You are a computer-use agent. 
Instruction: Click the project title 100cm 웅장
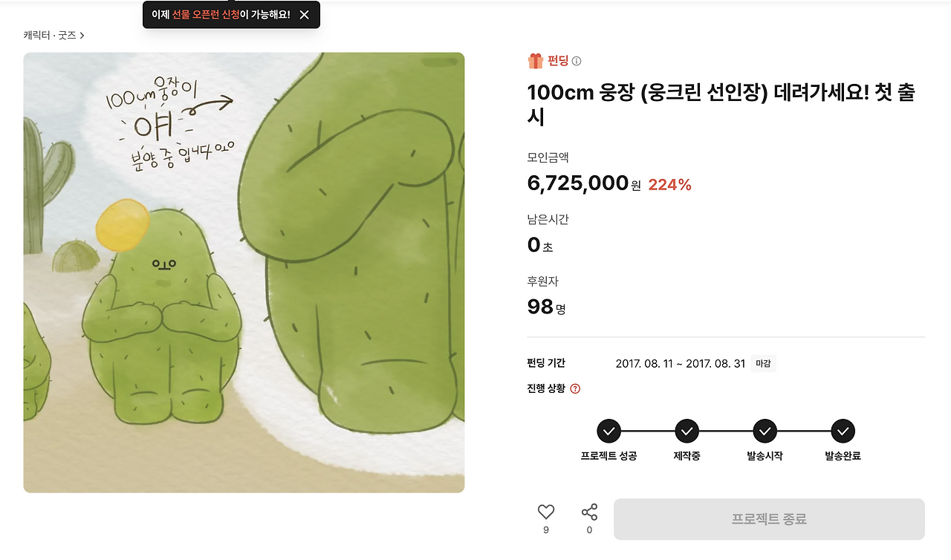(x=721, y=105)
